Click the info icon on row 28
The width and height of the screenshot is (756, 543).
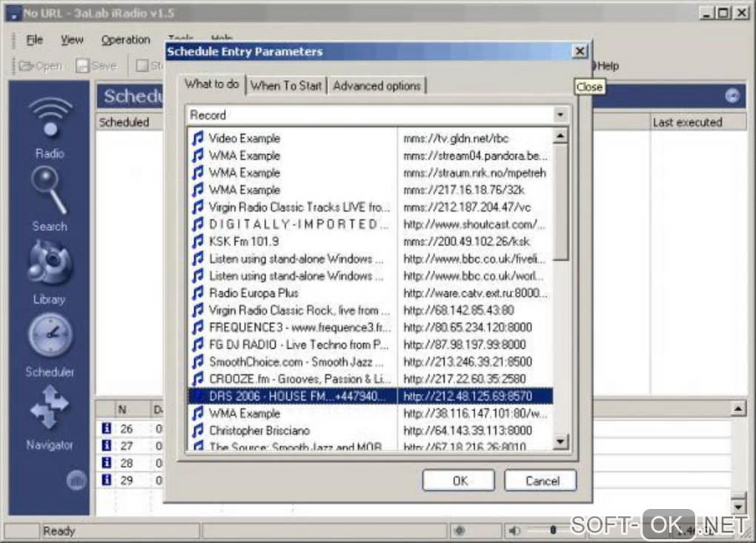coord(107,463)
